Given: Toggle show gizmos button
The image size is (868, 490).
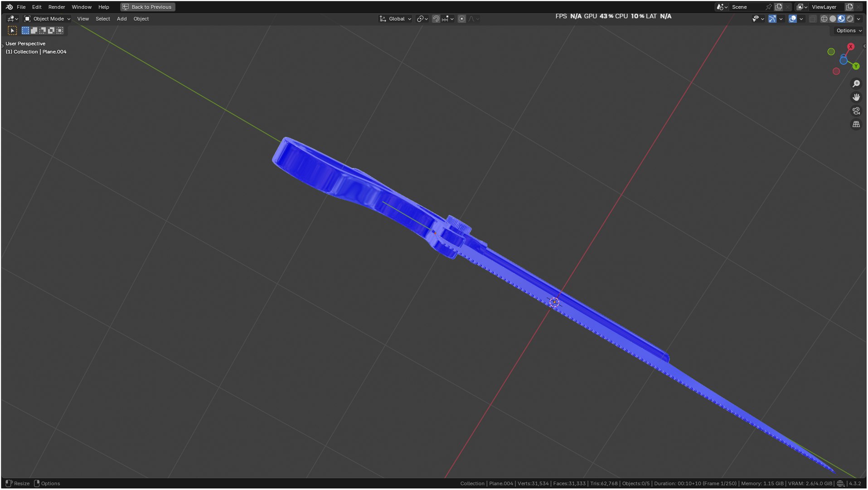Looking at the screenshot, I should [772, 19].
